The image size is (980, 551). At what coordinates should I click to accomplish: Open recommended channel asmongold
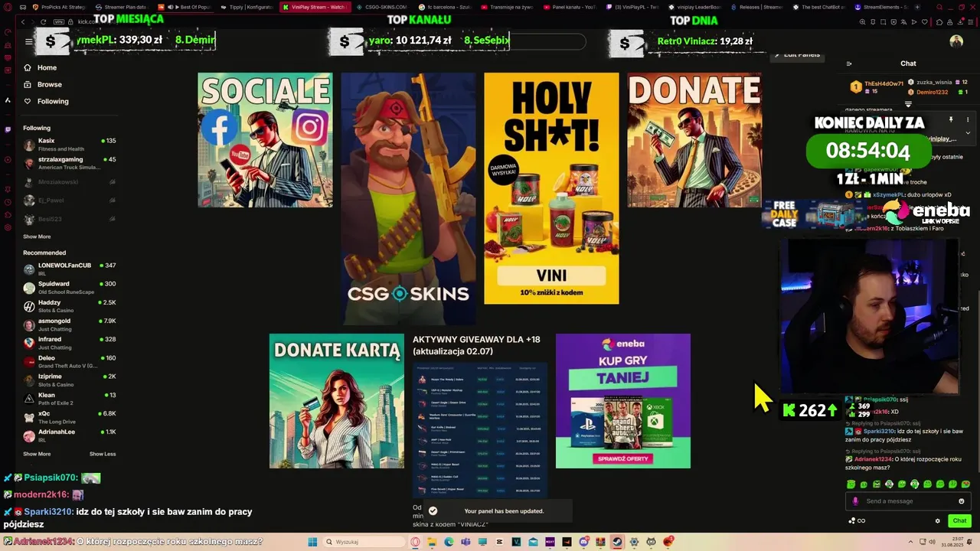point(69,324)
